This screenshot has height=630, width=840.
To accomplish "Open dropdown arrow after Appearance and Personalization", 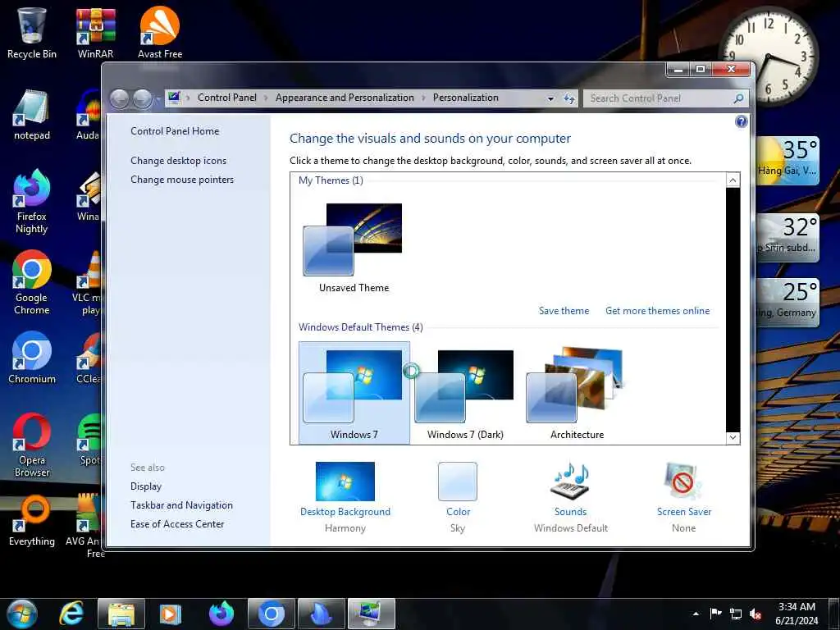I will tap(423, 98).
